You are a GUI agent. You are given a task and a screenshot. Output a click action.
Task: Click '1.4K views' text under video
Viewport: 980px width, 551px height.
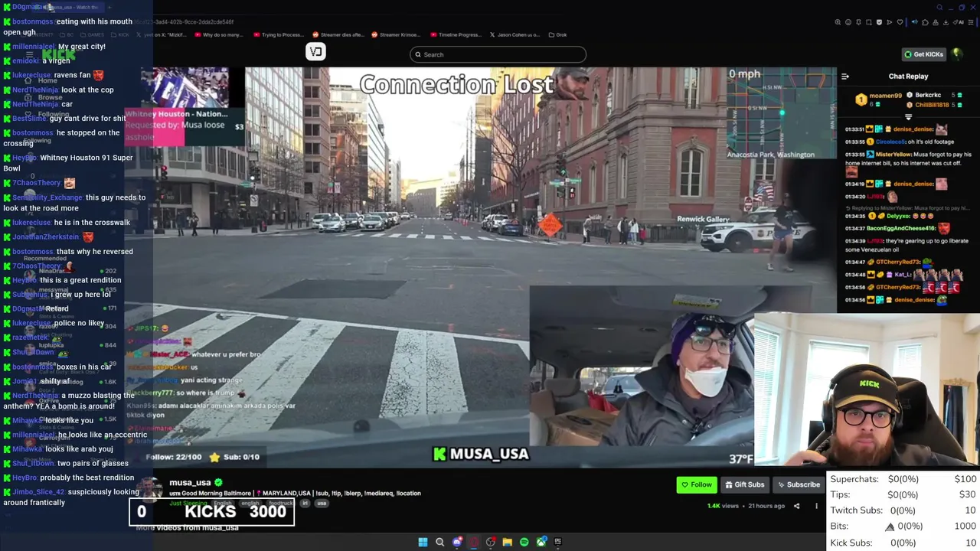click(723, 506)
